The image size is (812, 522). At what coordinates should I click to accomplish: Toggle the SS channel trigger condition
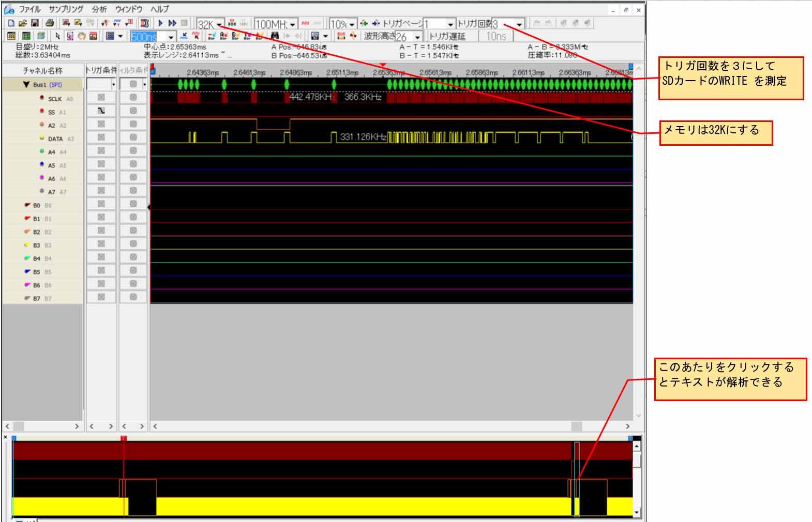pos(101,111)
